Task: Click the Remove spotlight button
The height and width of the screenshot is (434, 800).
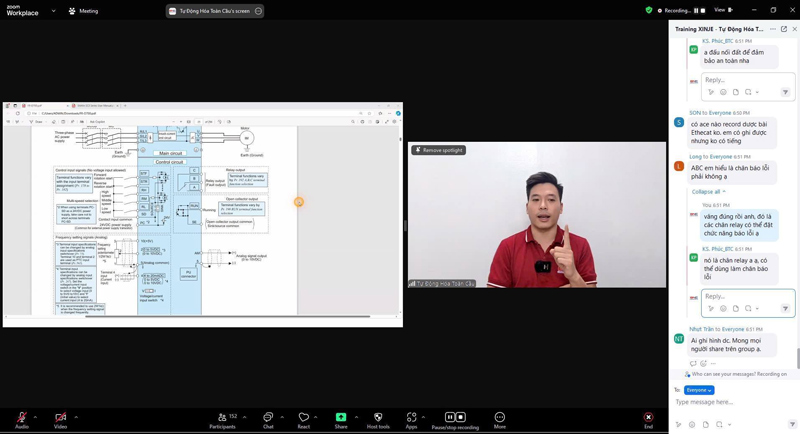Action: coord(439,150)
